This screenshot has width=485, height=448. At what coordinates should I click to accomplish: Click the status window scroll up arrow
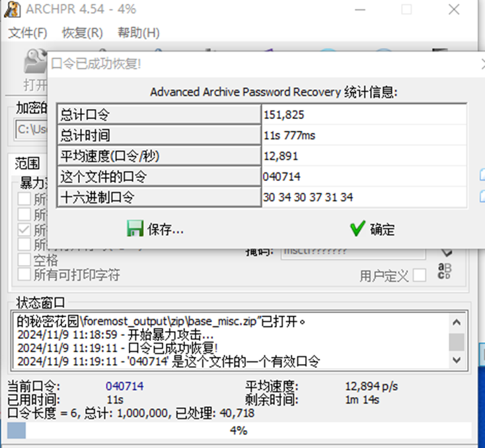[x=457, y=322]
